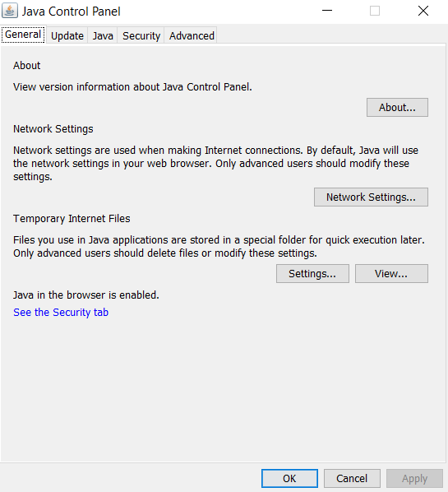Image resolution: width=448 pixels, height=492 pixels.
Task: Click the greyed-out Apply button
Action: click(414, 479)
